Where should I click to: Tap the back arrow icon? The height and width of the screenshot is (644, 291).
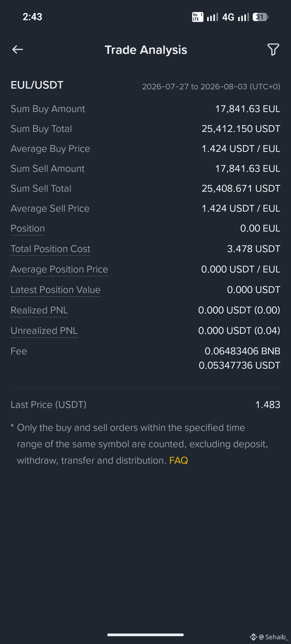[x=18, y=50]
